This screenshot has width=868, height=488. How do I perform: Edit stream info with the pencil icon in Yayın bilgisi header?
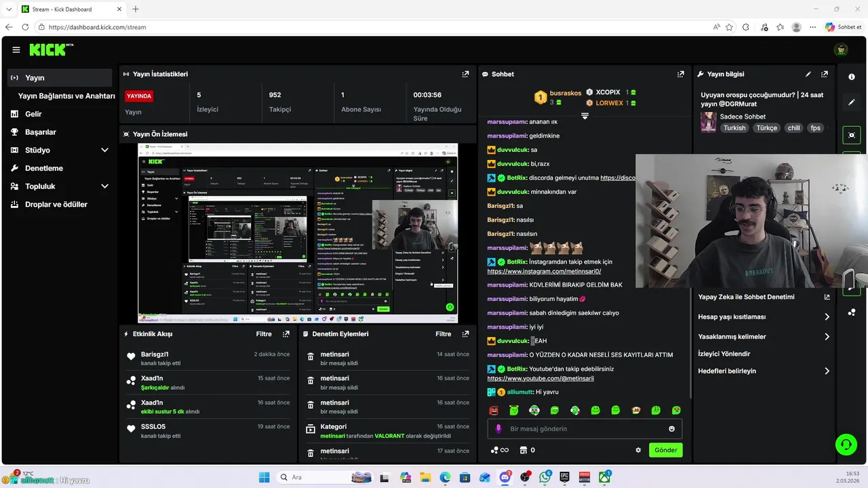[808, 74]
